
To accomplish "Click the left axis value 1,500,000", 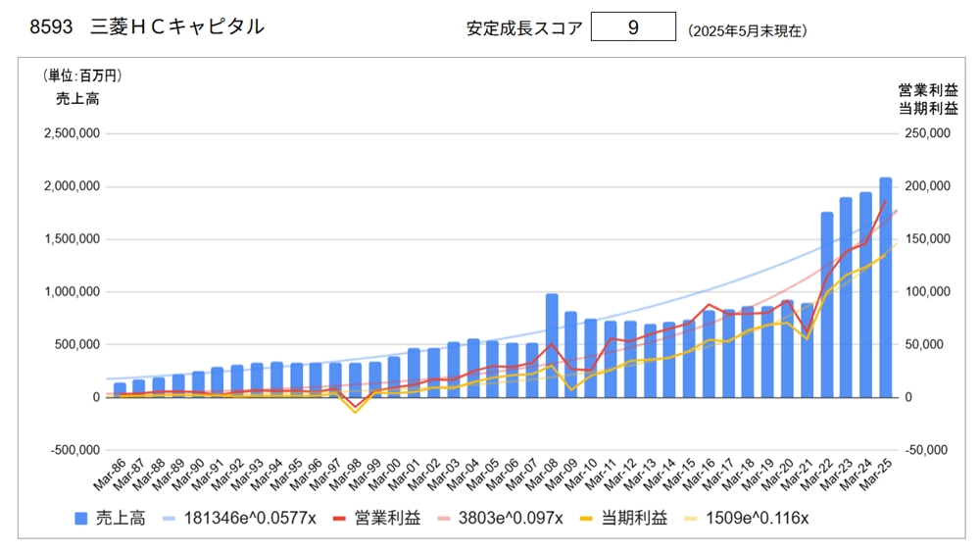I will point(72,239).
